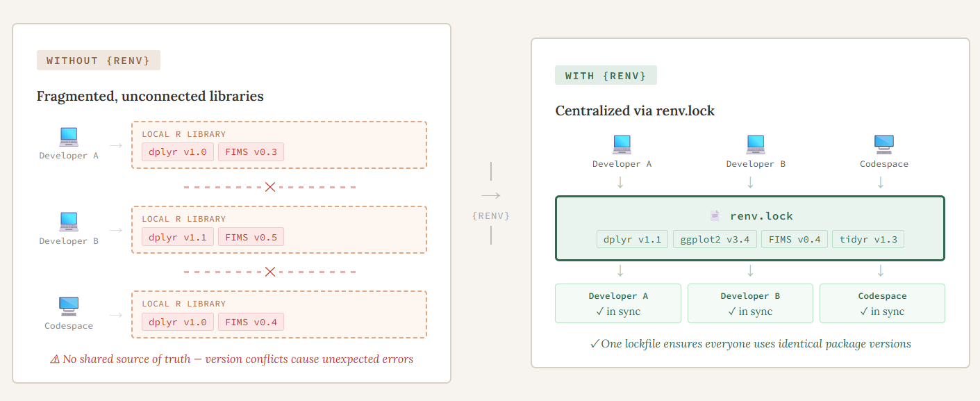Click the Developer A in sync box
The height and width of the screenshot is (401, 980).
point(618,304)
